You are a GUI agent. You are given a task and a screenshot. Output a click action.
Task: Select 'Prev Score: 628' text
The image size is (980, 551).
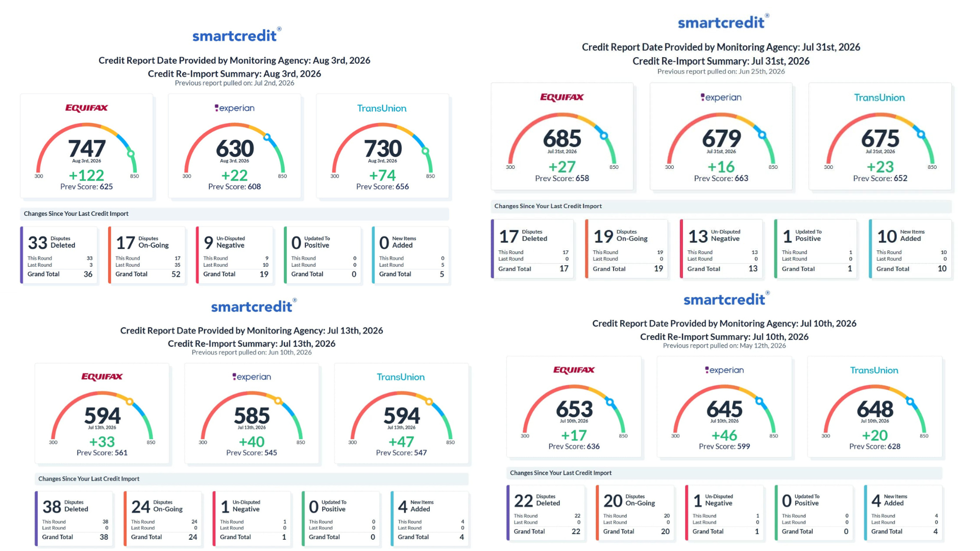tap(875, 446)
